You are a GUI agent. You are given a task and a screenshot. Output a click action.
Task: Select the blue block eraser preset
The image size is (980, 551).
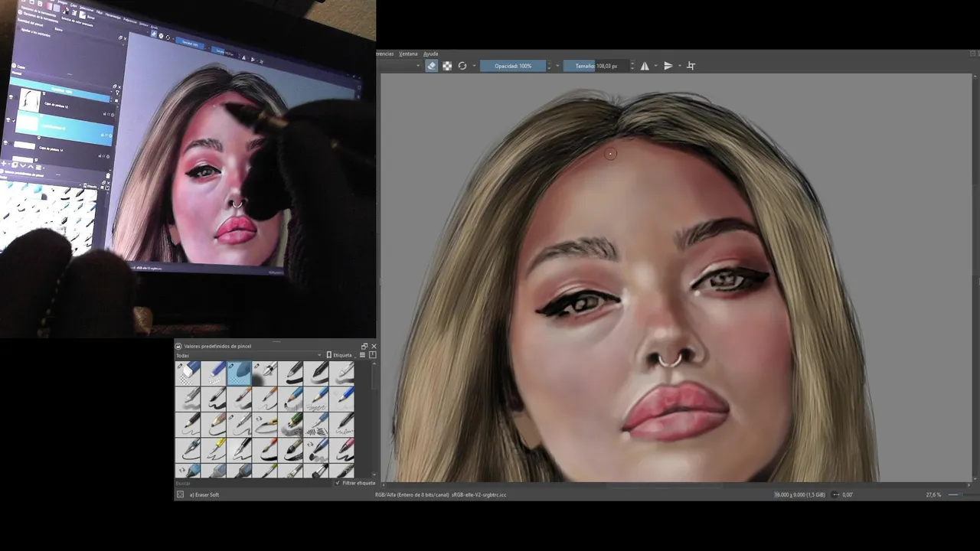pyautogui.click(x=188, y=373)
